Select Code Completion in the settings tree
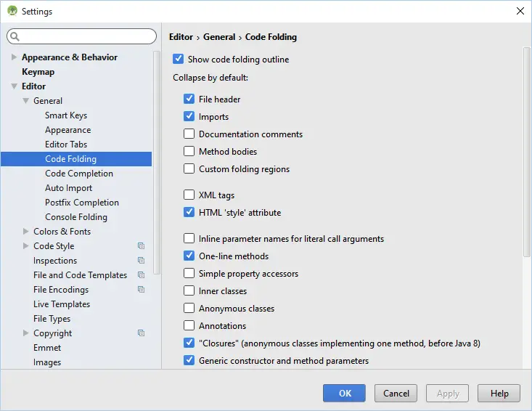The image size is (532, 411). click(78, 174)
